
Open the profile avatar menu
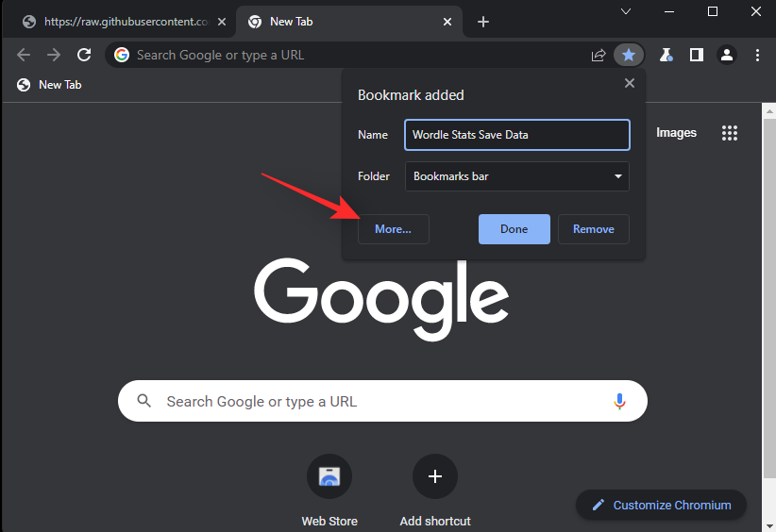727,55
